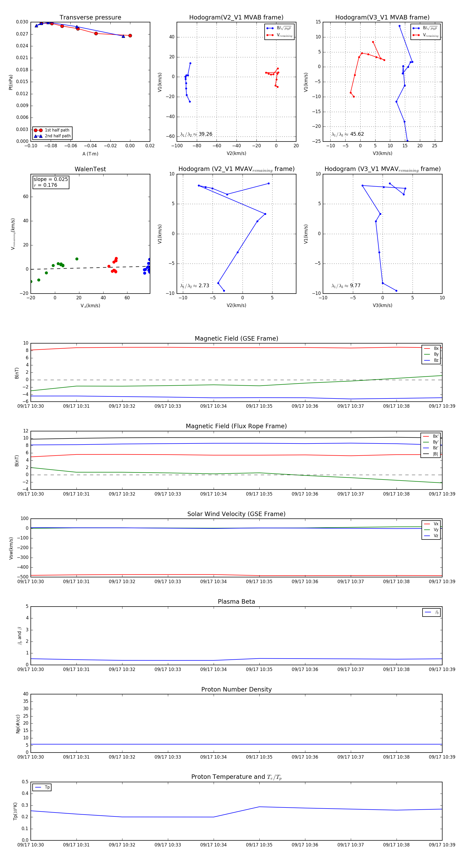Click the 'Magnetic Field (Flux Rope Frame)' title
Screen dimensions: 473x868
tap(236, 426)
